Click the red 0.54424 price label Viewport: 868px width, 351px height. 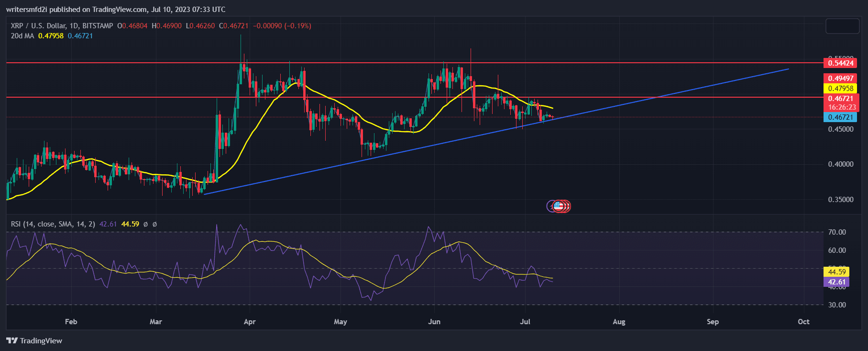click(840, 63)
